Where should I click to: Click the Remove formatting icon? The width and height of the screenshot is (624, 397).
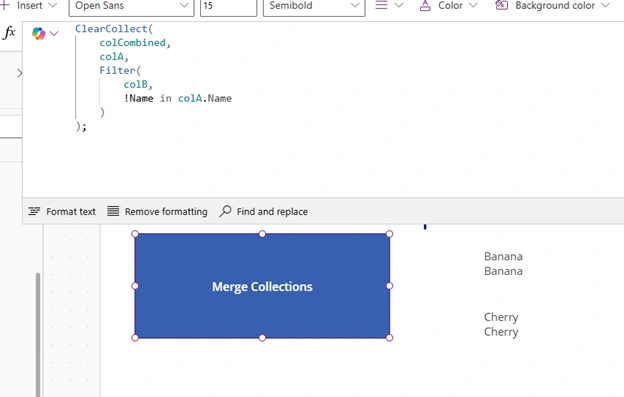coord(113,211)
